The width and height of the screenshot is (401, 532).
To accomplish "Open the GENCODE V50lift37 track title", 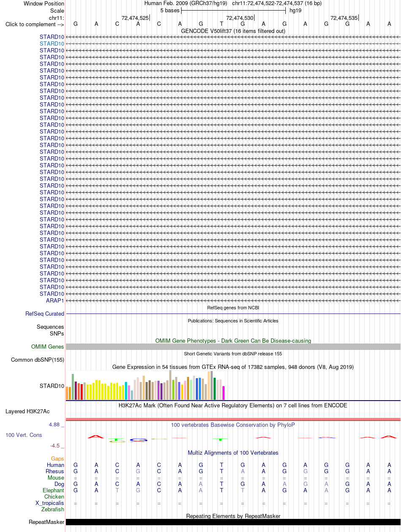I will [x=233, y=31].
